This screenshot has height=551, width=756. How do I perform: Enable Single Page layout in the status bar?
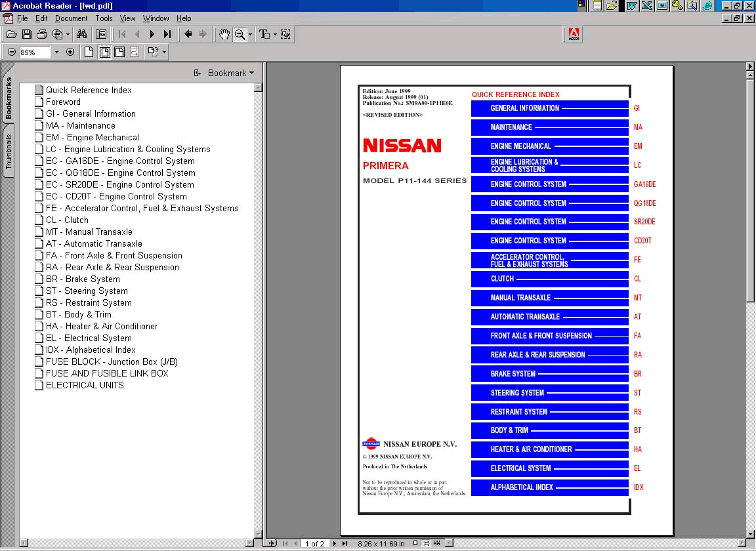click(415, 543)
